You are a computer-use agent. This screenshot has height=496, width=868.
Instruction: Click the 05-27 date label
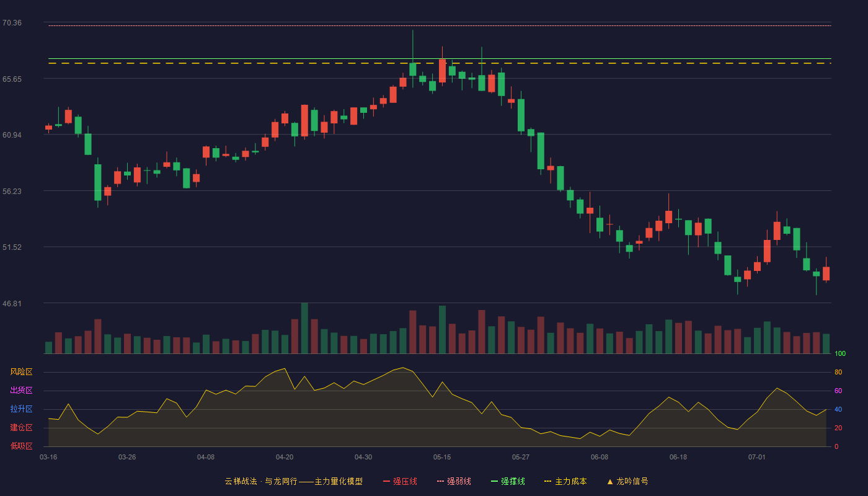[521, 457]
